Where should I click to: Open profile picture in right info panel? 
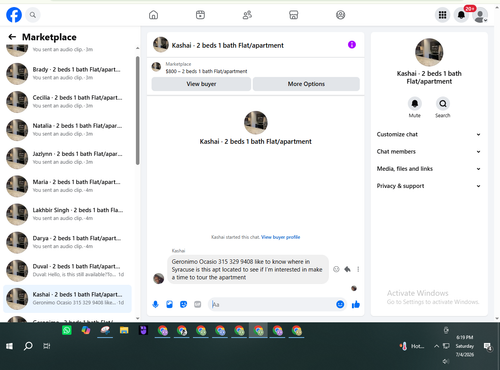click(x=429, y=52)
